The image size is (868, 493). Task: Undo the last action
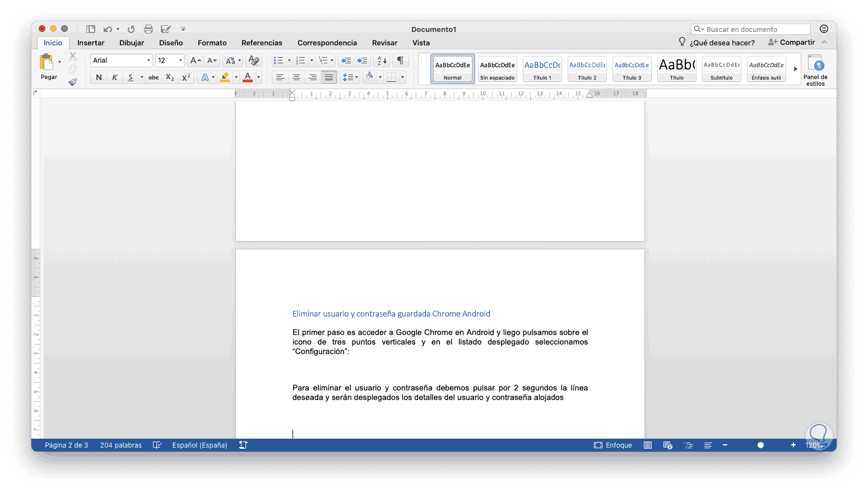108,29
